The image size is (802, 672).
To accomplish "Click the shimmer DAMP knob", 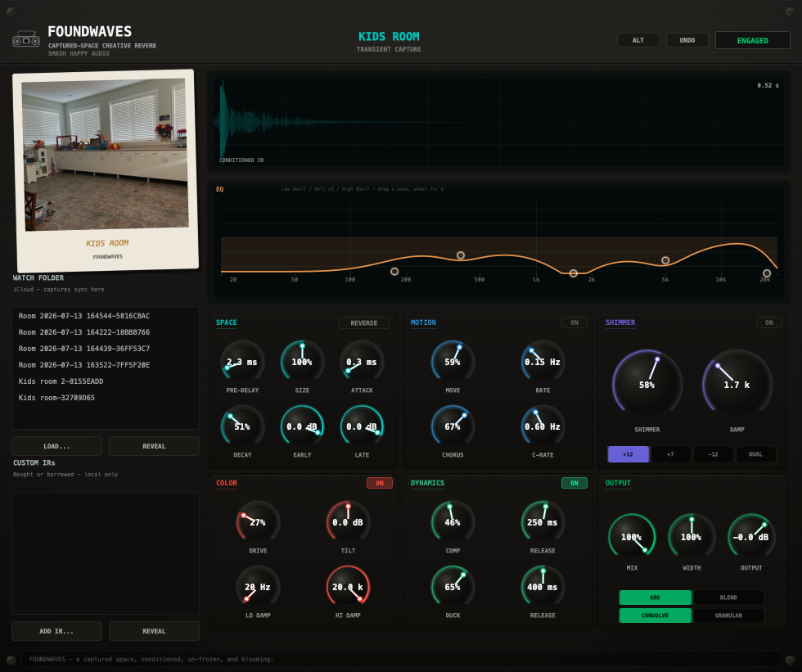I will [737, 384].
